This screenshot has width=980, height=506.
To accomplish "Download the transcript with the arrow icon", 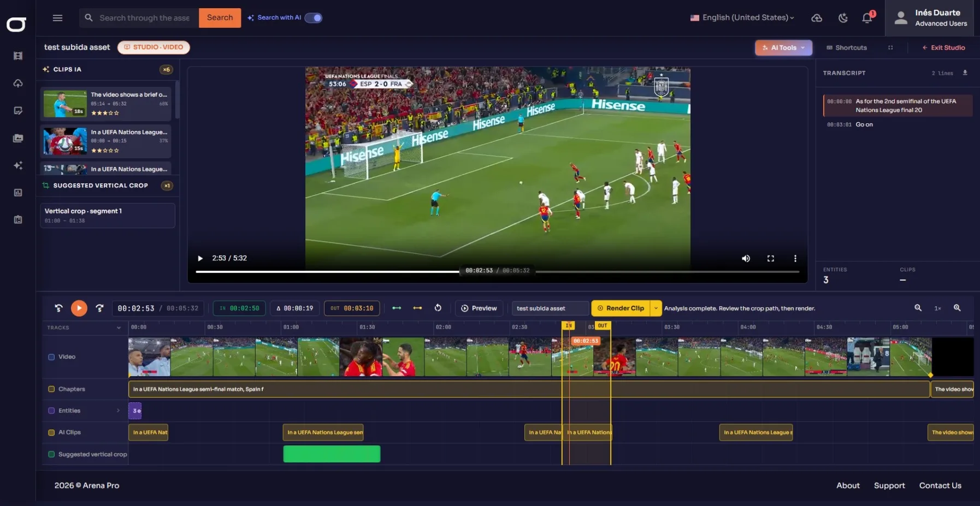I will tap(965, 73).
